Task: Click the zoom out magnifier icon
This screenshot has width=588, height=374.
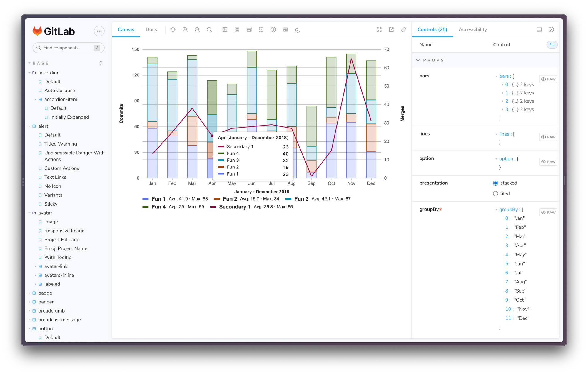Action: coord(197,30)
